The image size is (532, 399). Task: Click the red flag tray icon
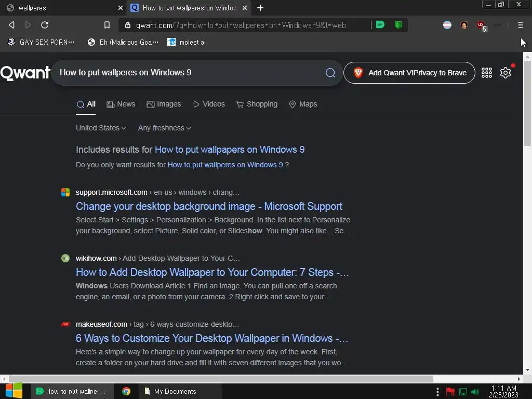450,392
